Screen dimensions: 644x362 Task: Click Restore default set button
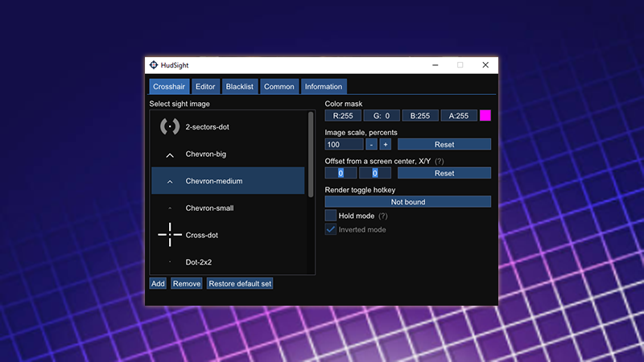tap(240, 284)
